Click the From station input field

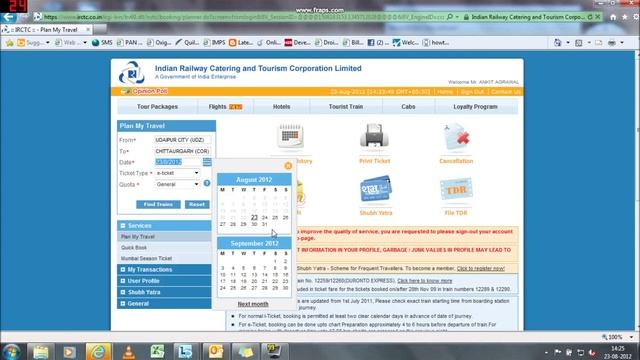[x=183, y=140]
